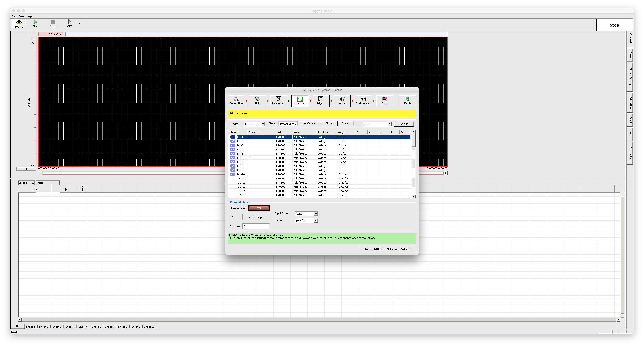644x346 pixels.
Task: Open the Connection settings icon
Action: 236,101
